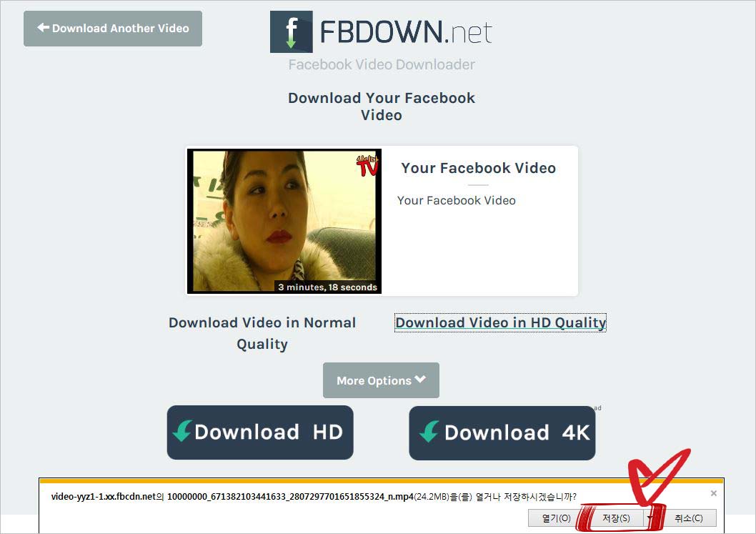The image size is (756, 534).
Task: Close the download notification bar
Action: (714, 493)
